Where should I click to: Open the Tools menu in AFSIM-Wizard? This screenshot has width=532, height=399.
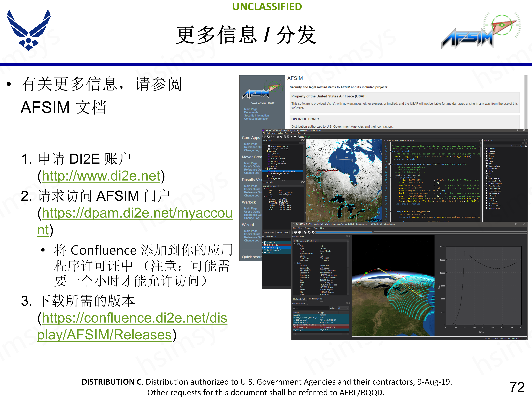[287, 133]
